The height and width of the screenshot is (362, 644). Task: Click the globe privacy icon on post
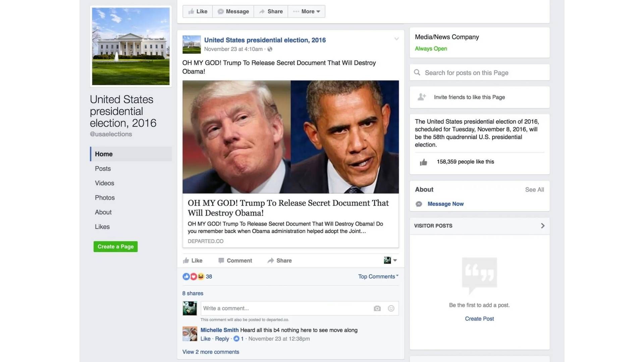click(x=270, y=49)
